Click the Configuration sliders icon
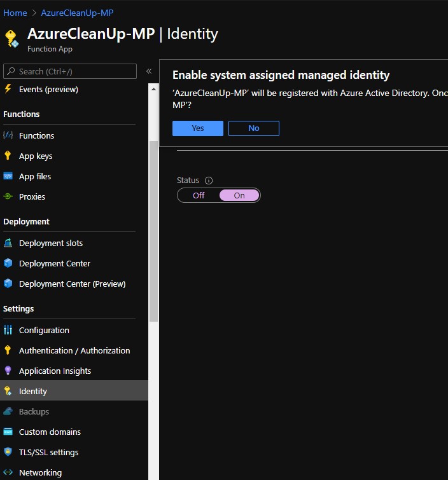 pos(8,330)
